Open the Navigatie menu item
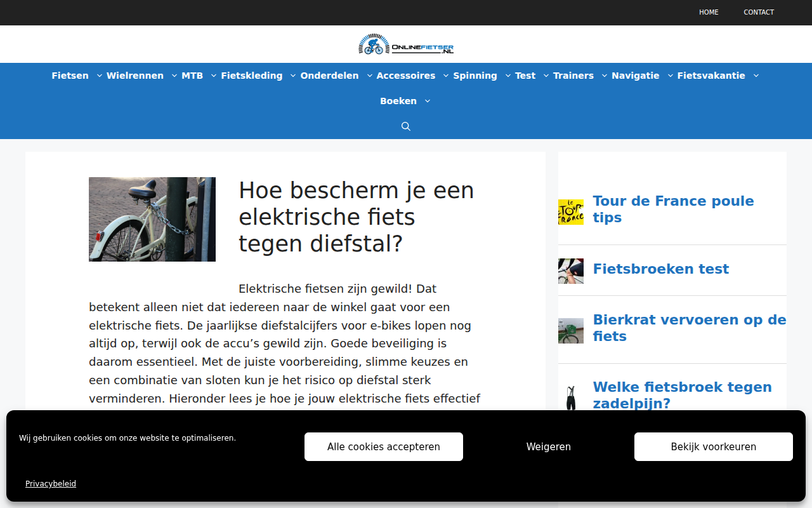Viewport: 812px width, 508px height. (636, 76)
